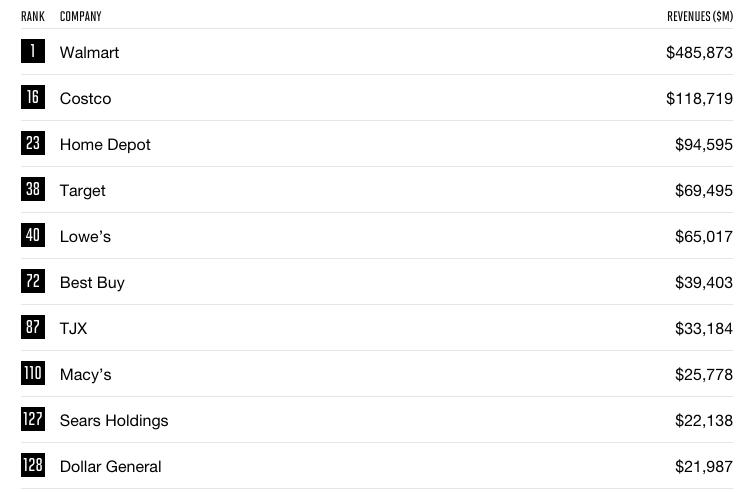
Task: Click the rank 128 badge
Action: click(x=33, y=465)
